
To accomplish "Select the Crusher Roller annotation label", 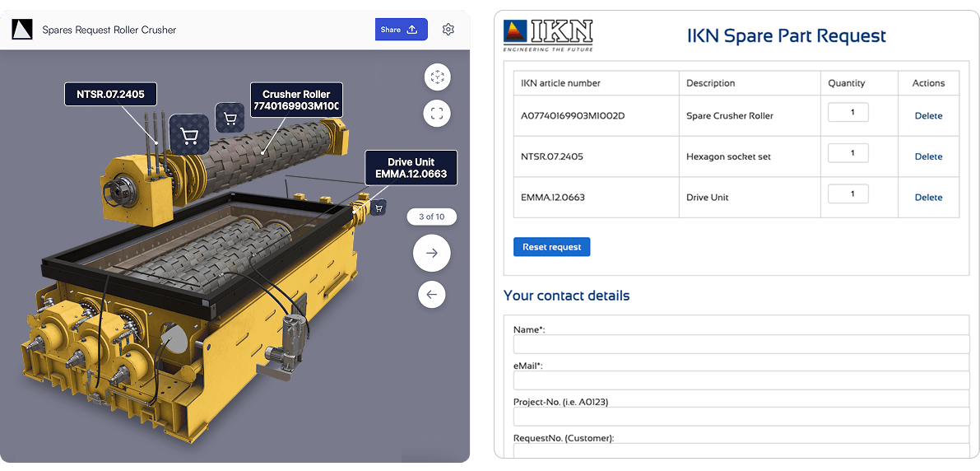I will tap(296, 100).
